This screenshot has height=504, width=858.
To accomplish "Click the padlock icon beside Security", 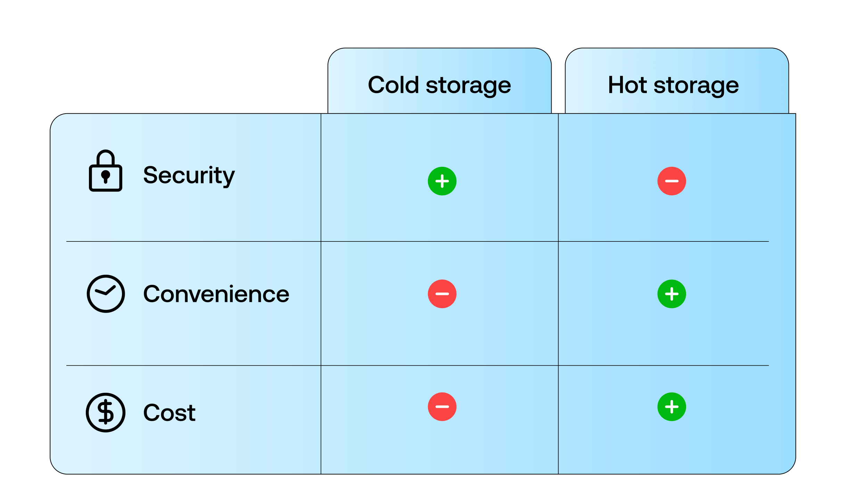I will point(106,171).
